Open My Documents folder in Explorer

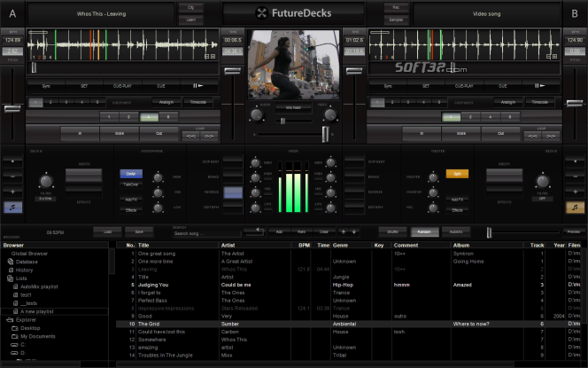tap(37, 336)
